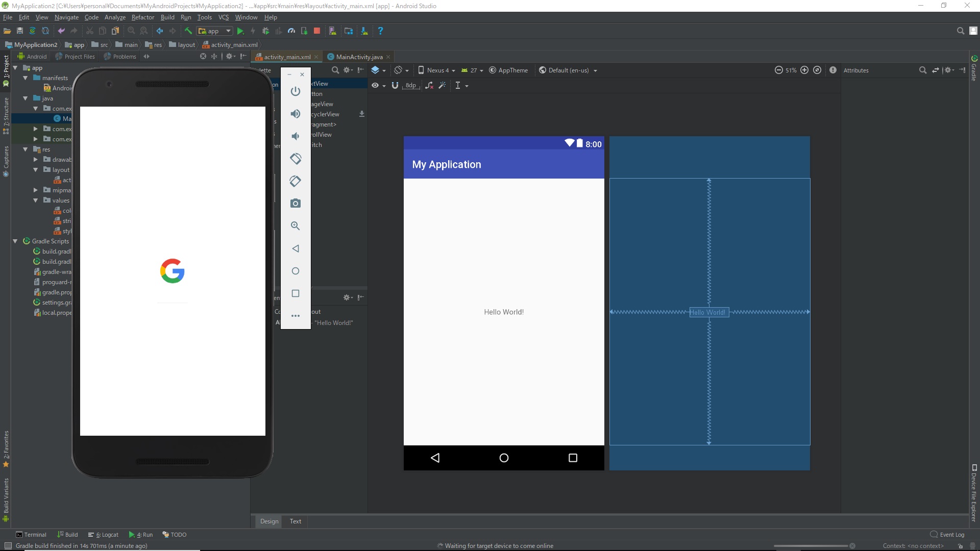
Task: Open Search Everywhere magnifier at top right
Action: click(960, 31)
